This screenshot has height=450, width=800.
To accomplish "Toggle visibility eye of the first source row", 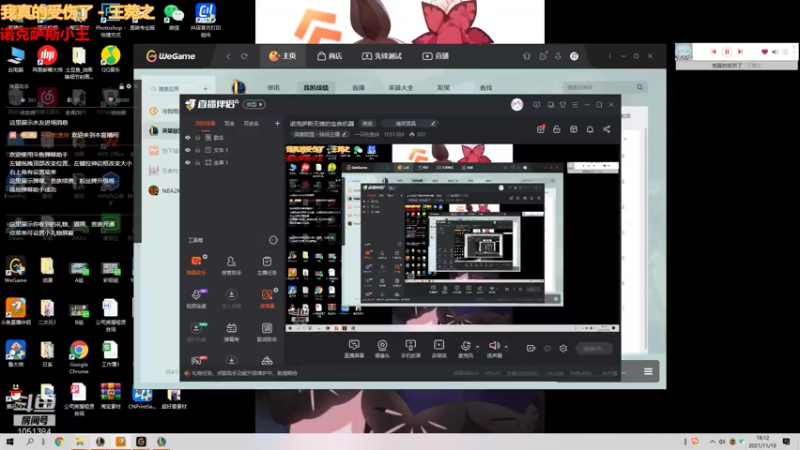I will click(188, 138).
